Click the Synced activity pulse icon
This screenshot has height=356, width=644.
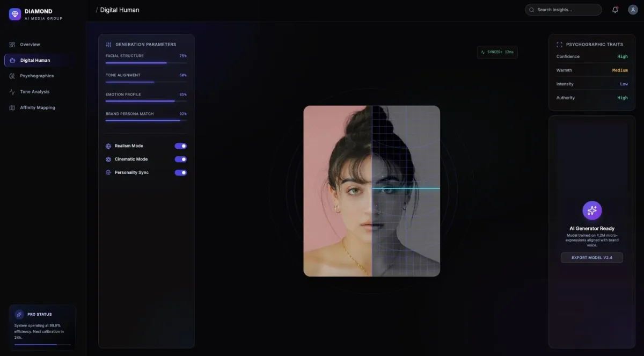pyautogui.click(x=482, y=52)
